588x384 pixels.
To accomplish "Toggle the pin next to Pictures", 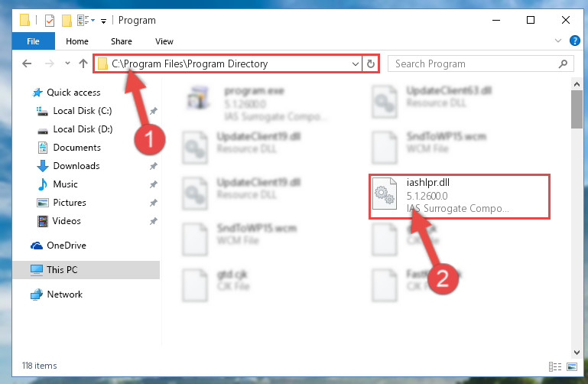I will pyautogui.click(x=154, y=203).
